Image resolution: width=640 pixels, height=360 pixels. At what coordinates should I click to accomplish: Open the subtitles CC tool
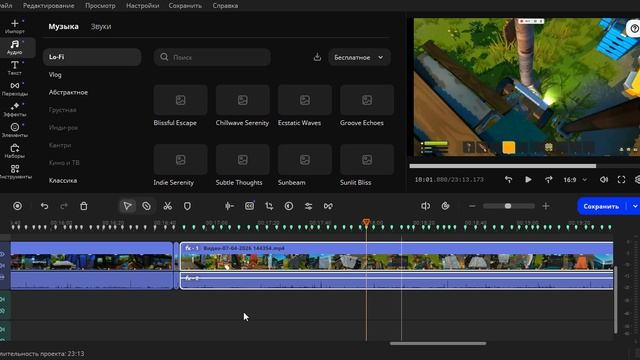coord(249,206)
